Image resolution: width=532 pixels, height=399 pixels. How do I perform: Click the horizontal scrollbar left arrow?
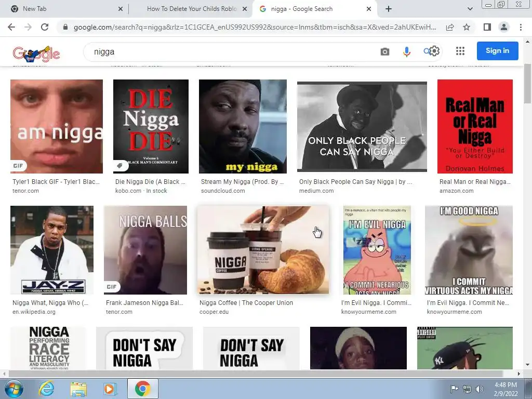coord(4,374)
